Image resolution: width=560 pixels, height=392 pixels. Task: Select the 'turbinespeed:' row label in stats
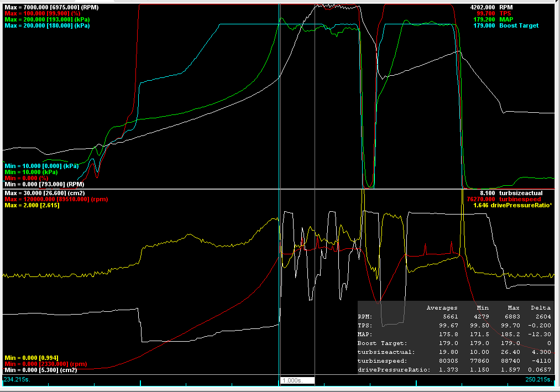[x=383, y=361]
